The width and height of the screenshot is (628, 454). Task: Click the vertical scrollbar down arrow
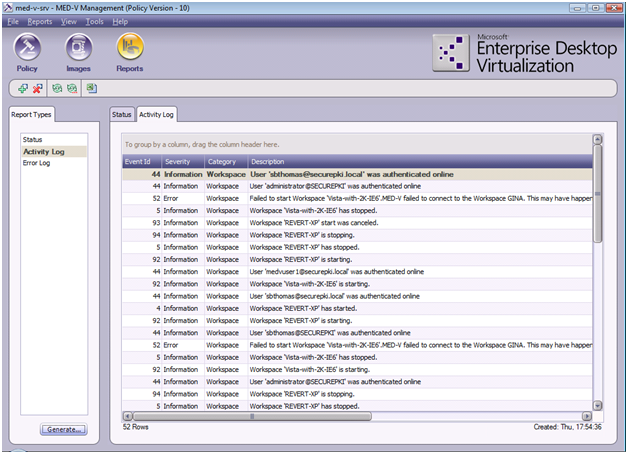click(597, 405)
